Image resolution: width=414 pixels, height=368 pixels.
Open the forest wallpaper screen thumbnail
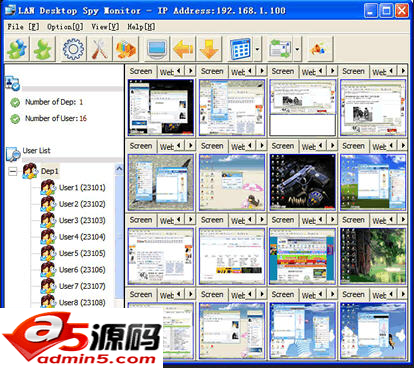(x=373, y=256)
